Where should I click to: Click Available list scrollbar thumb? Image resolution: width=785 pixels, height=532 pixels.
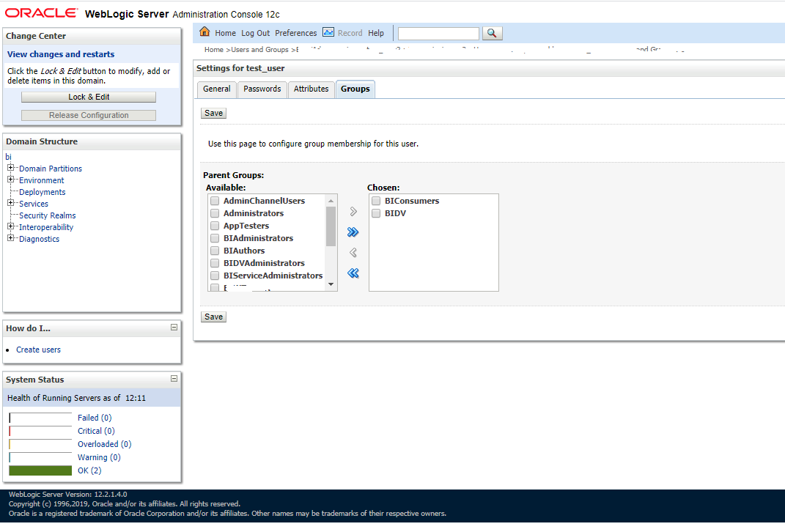coord(331,226)
